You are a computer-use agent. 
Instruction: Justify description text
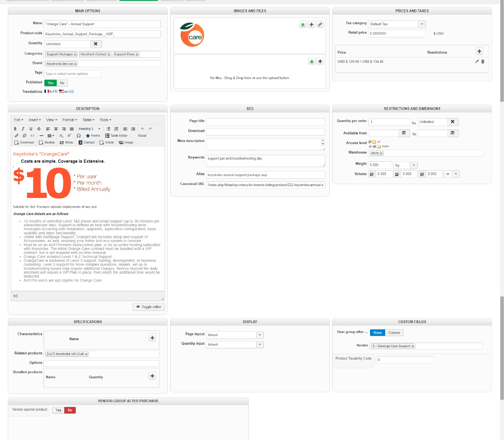(72, 129)
